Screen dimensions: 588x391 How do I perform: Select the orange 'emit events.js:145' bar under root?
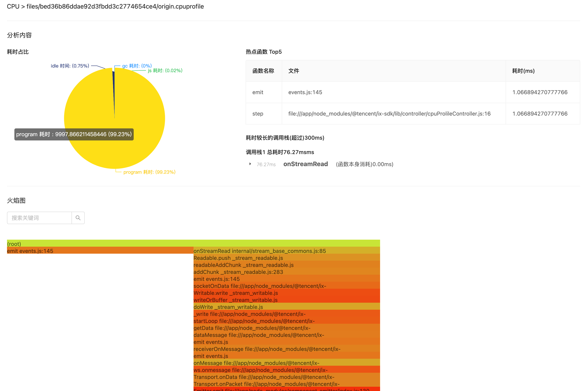pos(100,250)
